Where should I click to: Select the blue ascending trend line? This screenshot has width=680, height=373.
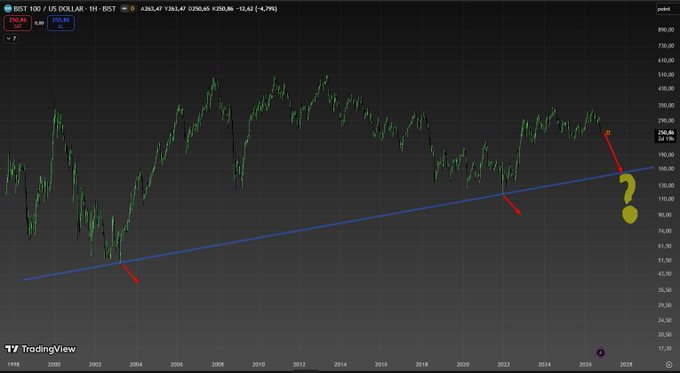(338, 223)
